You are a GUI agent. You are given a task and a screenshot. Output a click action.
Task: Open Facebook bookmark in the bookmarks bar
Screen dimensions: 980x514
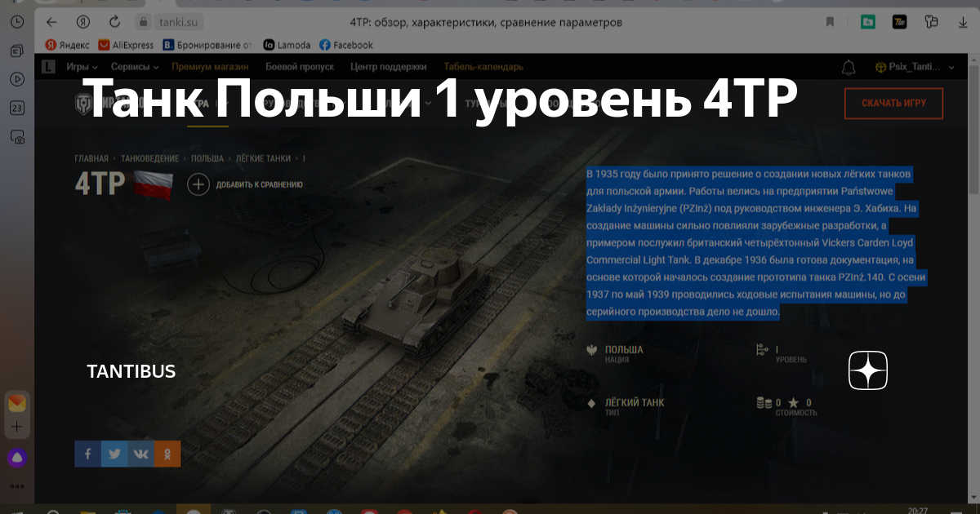click(x=346, y=45)
